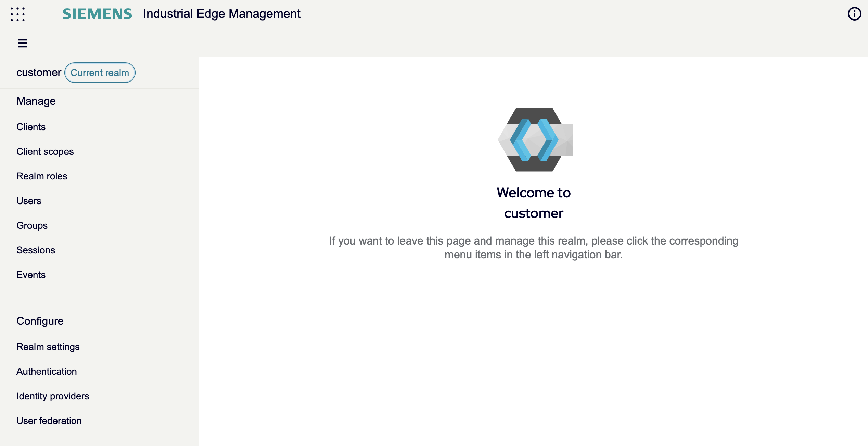This screenshot has height=446, width=868.
Task: View Sessions in the sidebar
Action: pyautogui.click(x=36, y=250)
